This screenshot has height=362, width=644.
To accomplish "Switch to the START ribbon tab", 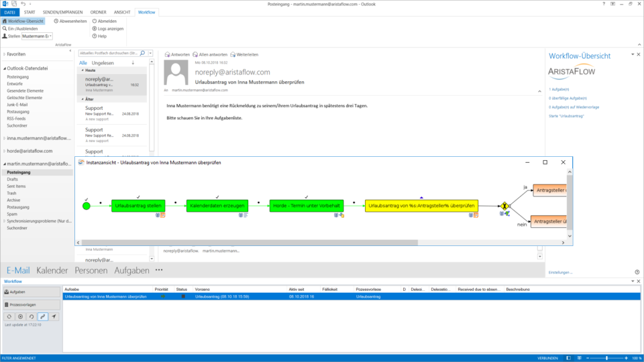I will pos(30,12).
